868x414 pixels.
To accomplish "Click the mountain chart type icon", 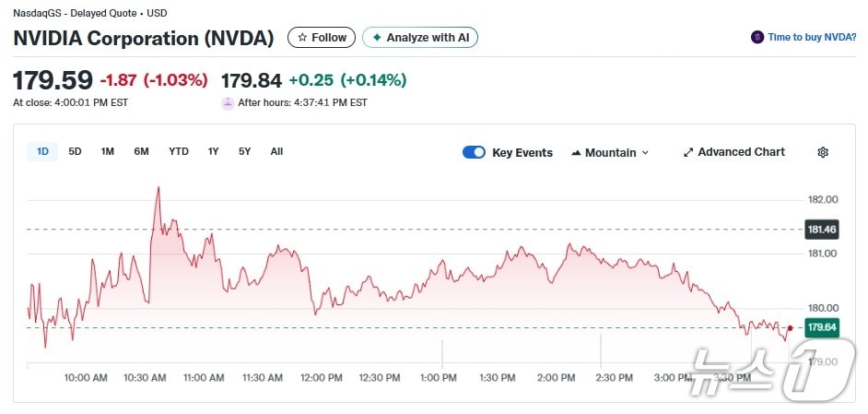I will coord(576,152).
